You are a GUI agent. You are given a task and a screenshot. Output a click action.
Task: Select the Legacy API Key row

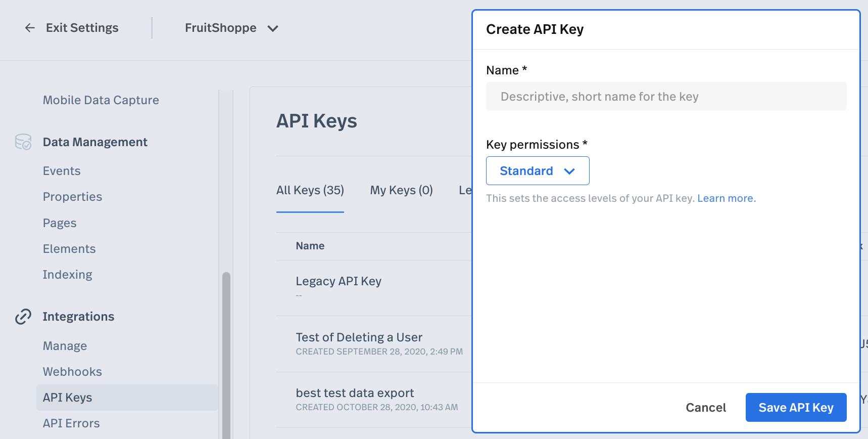(x=374, y=288)
